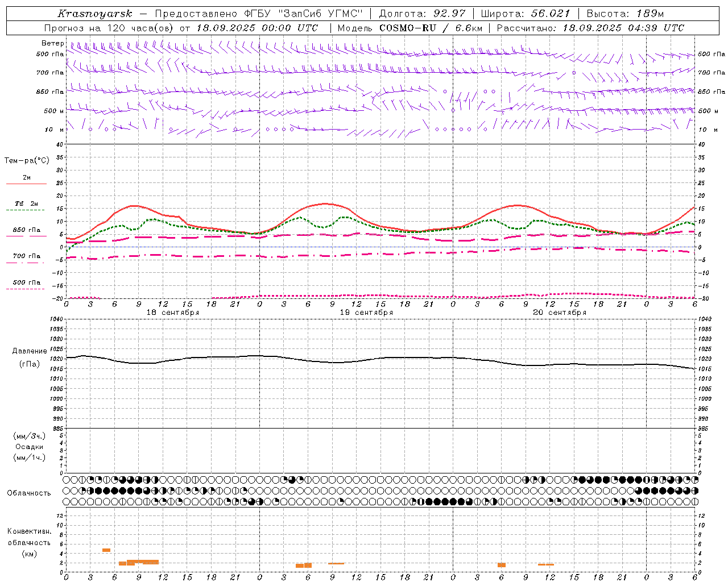Image resolution: width=728 pixels, height=582 pixels.
Task: Click the '(мм/3ч.)' precipitation unit label
Action: (30, 436)
